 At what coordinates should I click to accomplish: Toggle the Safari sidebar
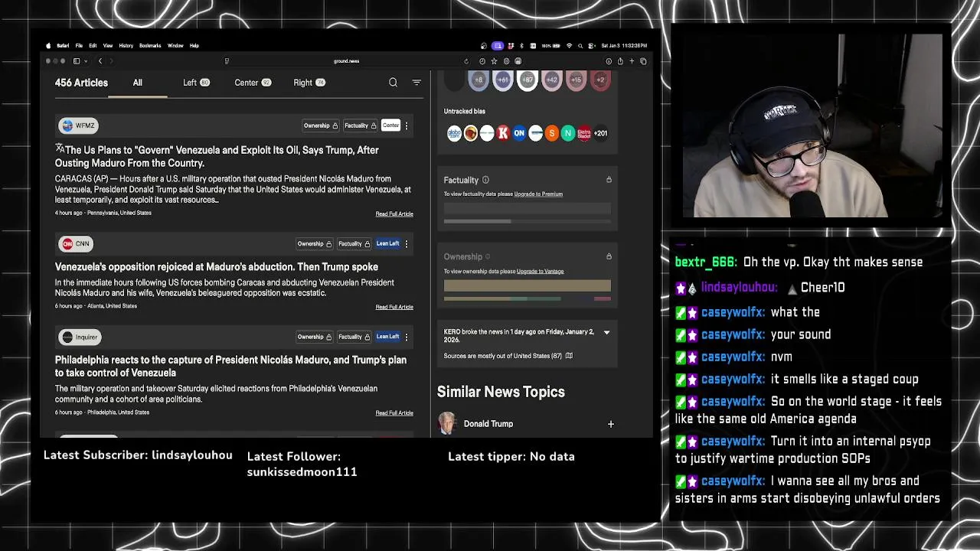(77, 61)
